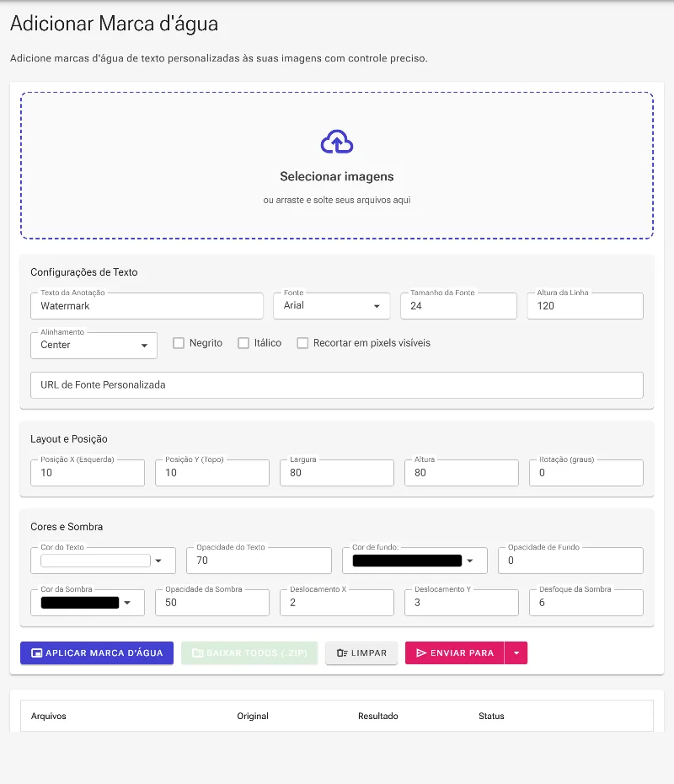This screenshot has height=784, width=674.
Task: Expand the Cor da Sombra dropdown arrow
Action: (x=127, y=603)
